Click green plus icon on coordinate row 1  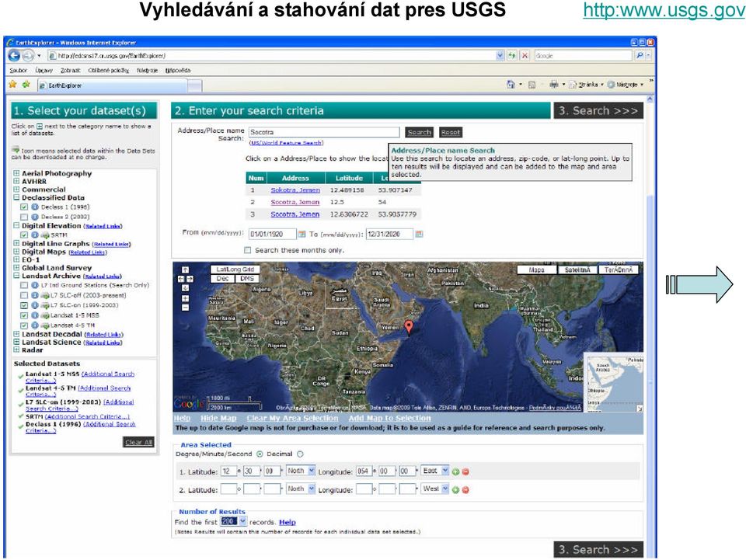(455, 471)
